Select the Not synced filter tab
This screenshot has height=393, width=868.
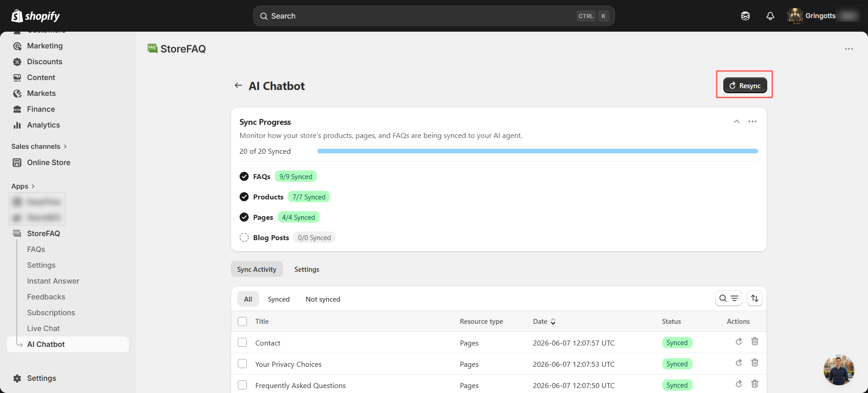coord(323,299)
